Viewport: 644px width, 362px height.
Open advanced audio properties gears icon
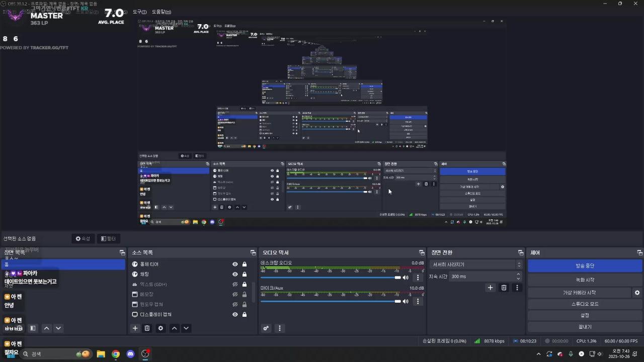click(266, 328)
